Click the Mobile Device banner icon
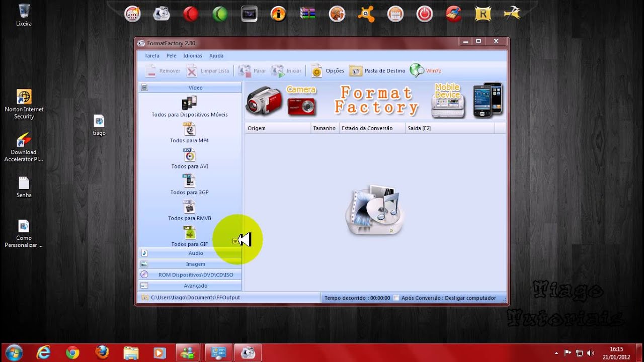Image resolution: width=644 pixels, height=362 pixels. (447, 101)
